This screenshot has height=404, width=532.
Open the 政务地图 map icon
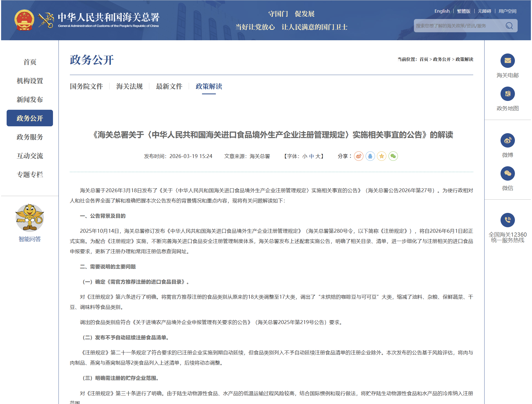(507, 94)
